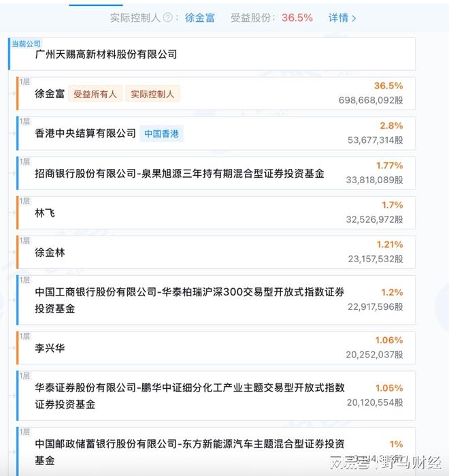Click the 当前公司 label
Image resolution: width=449 pixels, height=476 pixels.
tap(25, 44)
